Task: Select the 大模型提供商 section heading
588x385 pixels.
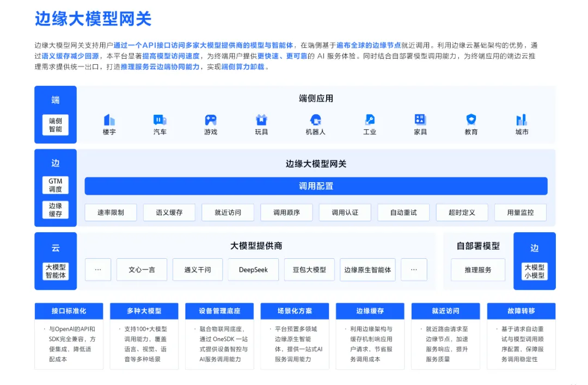Action: pos(256,246)
